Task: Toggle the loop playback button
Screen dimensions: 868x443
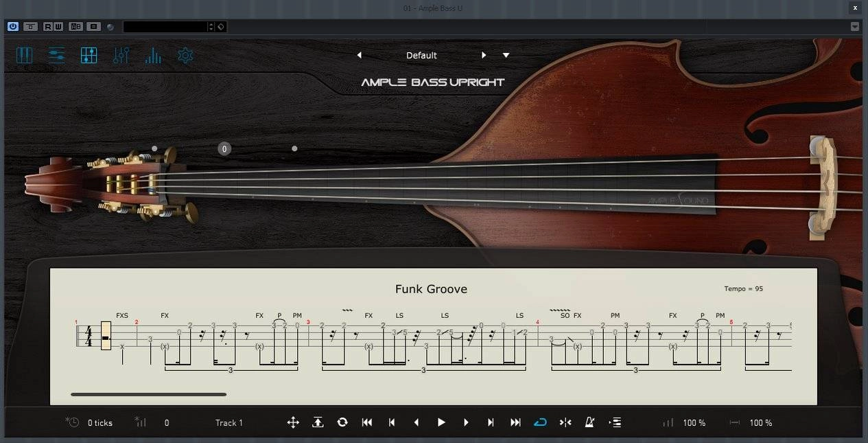Action: pyautogui.click(x=540, y=422)
